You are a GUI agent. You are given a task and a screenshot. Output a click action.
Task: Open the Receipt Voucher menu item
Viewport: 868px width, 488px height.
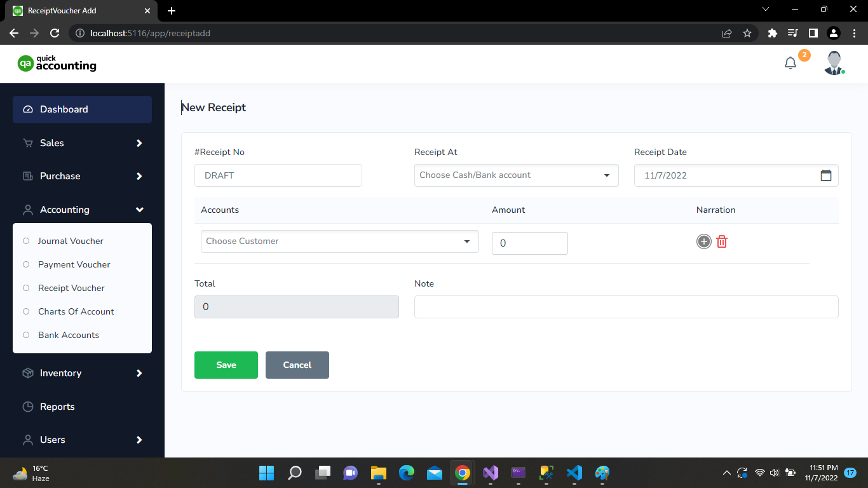(x=71, y=288)
